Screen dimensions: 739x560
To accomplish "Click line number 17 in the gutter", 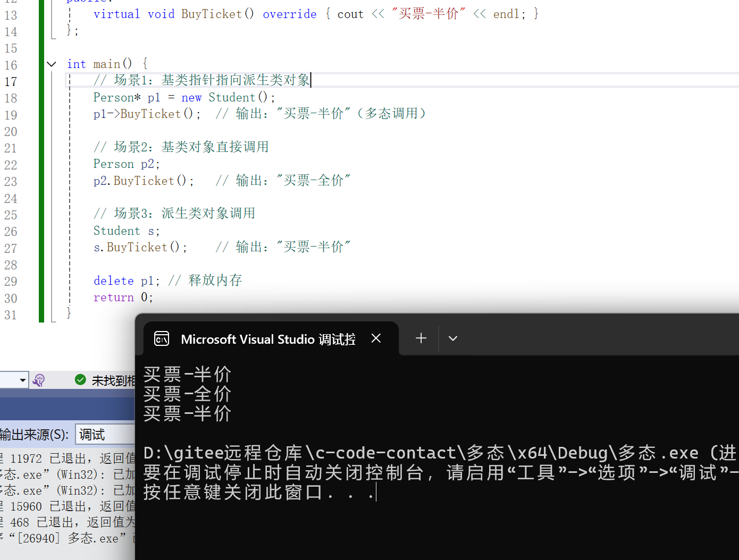I will pos(11,82).
